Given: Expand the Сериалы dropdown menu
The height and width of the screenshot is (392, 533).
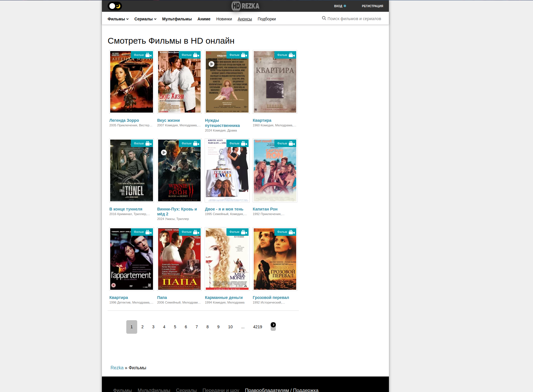Looking at the screenshot, I should coord(145,19).
